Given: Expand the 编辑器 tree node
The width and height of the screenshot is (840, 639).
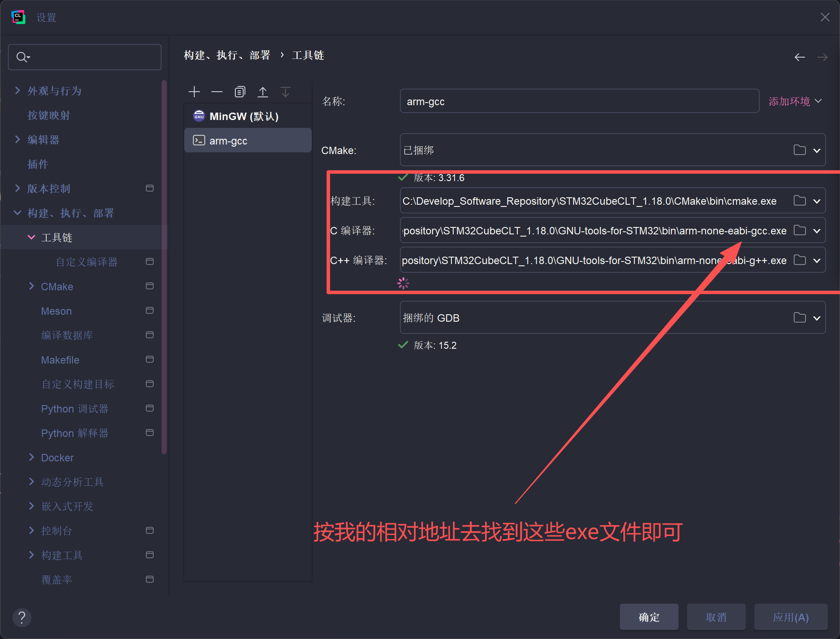Looking at the screenshot, I should click(17, 139).
